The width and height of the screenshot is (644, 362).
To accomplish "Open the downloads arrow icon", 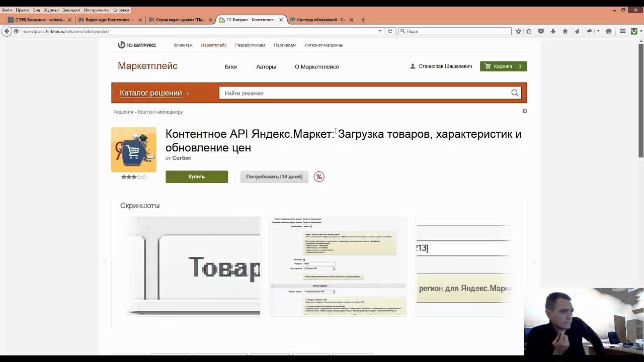I will 553,31.
